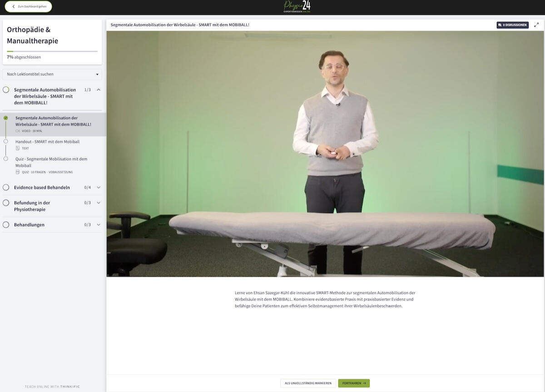Open the 0 Diskussionen panel
The height and width of the screenshot is (392, 545).
point(512,25)
